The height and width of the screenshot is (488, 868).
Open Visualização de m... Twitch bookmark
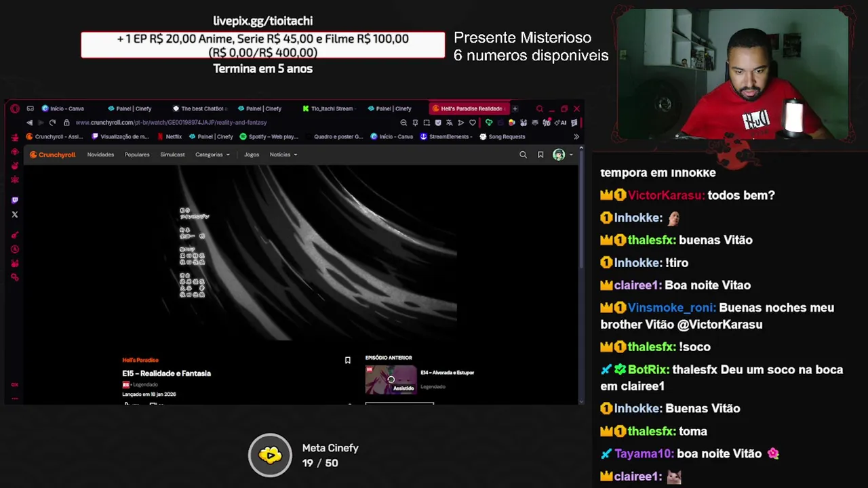120,136
